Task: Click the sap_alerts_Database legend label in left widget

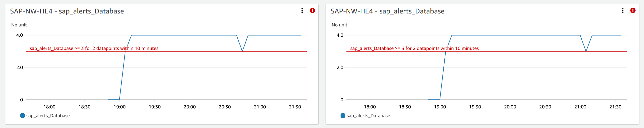Action: [x=48, y=116]
